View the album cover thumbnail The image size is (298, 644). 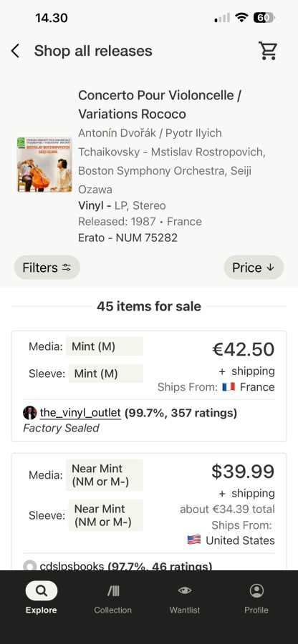(x=45, y=165)
